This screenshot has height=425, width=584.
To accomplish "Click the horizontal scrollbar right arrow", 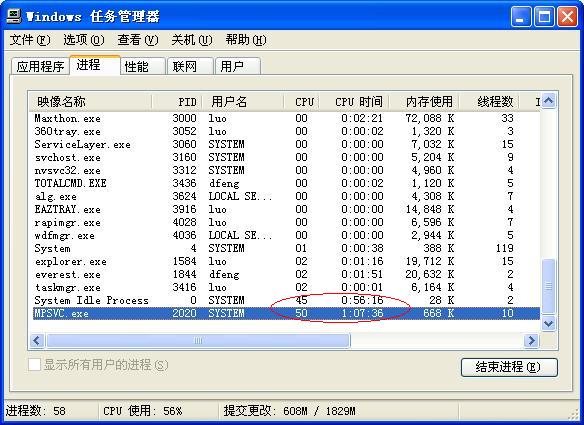I will tap(531, 340).
